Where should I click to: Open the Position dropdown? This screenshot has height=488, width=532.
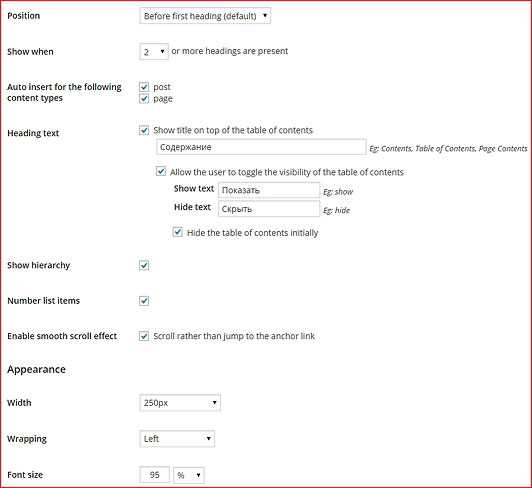click(x=205, y=16)
